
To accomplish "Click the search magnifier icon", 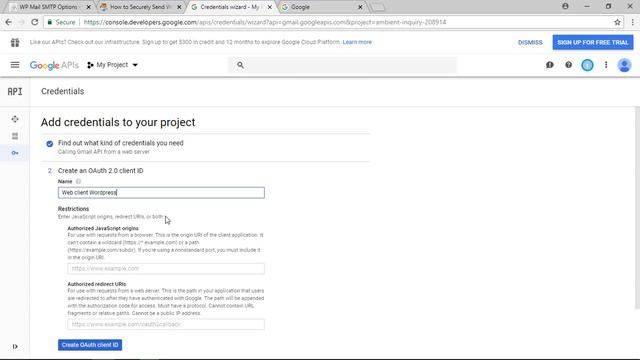I will click(x=240, y=65).
